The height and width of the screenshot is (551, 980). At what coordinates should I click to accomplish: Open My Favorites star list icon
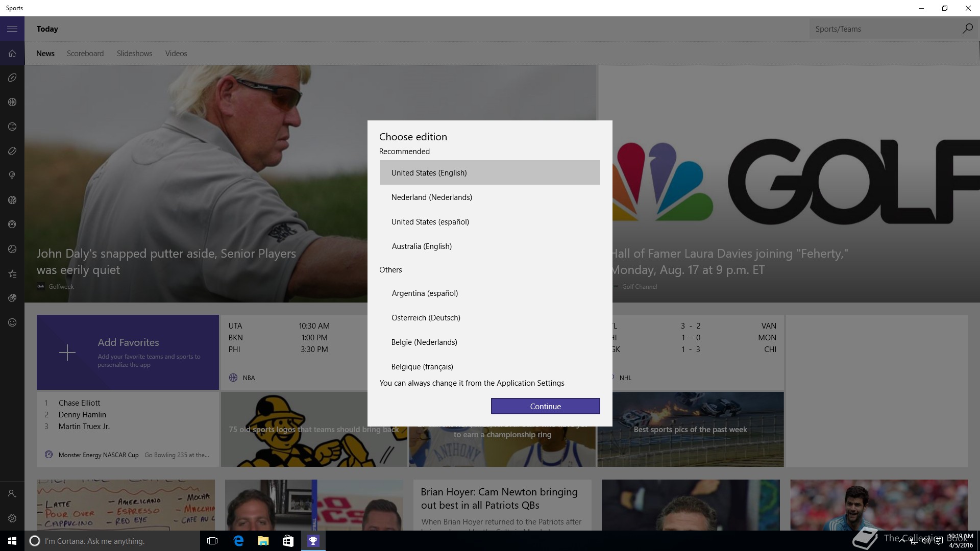[12, 274]
